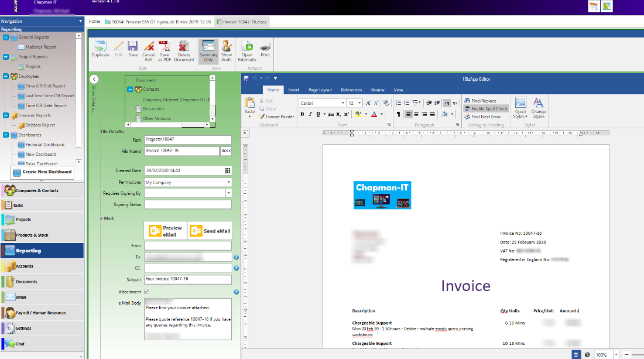The width and height of the screenshot is (644, 359).
Task: Collapse the Contacts tree node
Action: (129, 88)
